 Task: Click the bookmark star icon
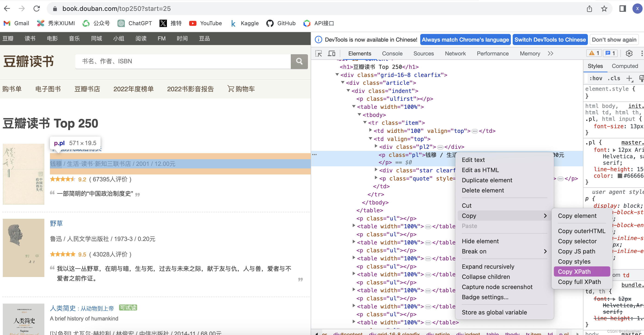604,9
